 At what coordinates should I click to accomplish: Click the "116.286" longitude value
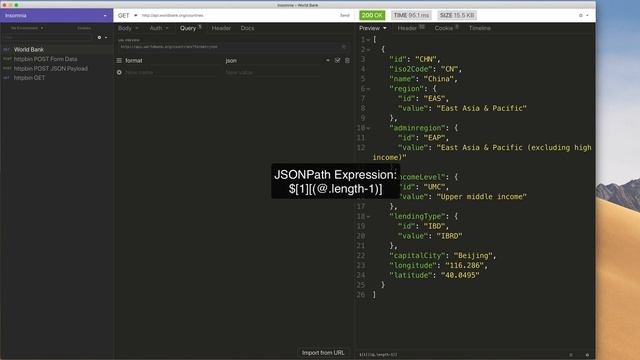pos(464,265)
